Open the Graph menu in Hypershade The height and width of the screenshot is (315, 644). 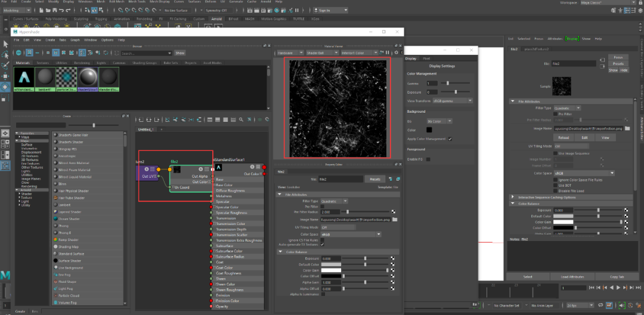[75, 40]
